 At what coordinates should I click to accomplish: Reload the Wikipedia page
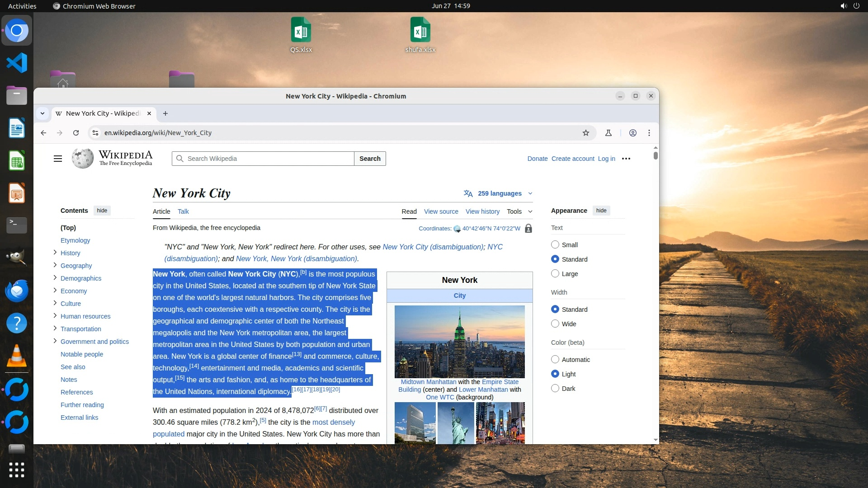(x=76, y=133)
